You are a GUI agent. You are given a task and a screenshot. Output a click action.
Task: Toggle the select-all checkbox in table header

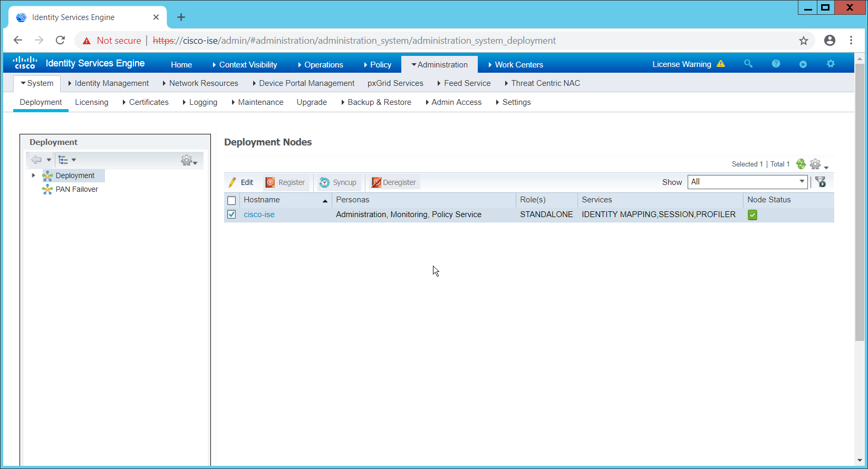pos(232,200)
